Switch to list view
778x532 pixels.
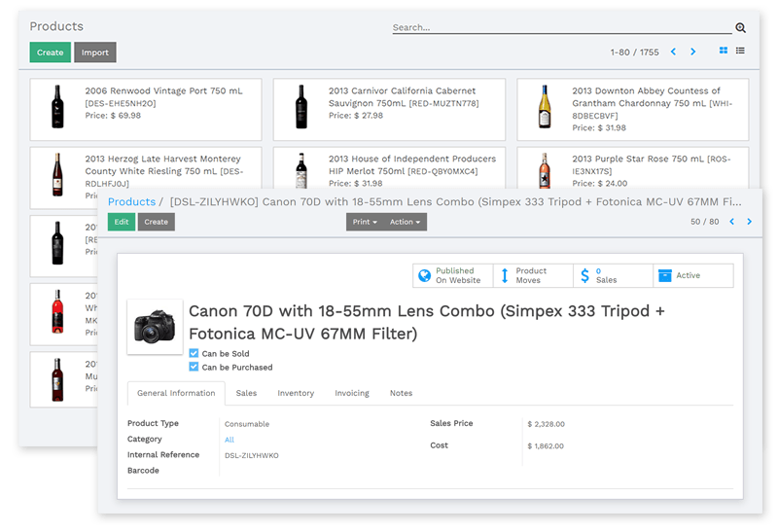740,51
